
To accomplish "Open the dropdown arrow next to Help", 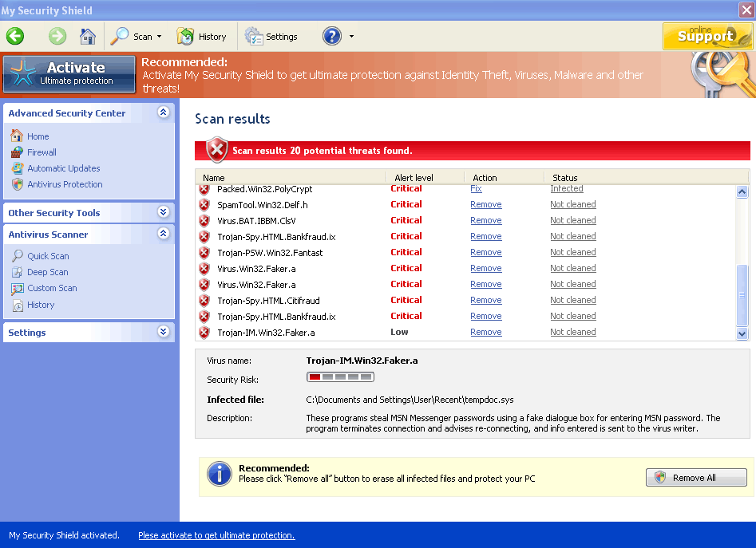I will click(352, 37).
